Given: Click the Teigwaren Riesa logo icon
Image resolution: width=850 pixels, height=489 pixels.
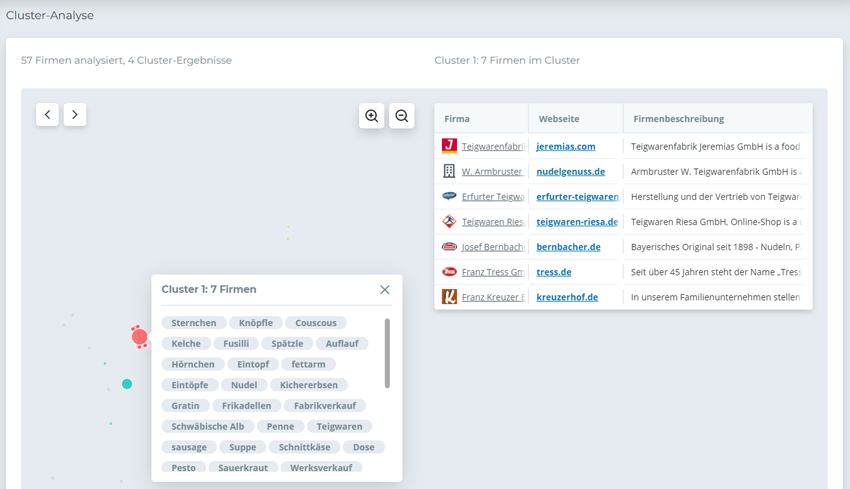Looking at the screenshot, I should [x=449, y=221].
